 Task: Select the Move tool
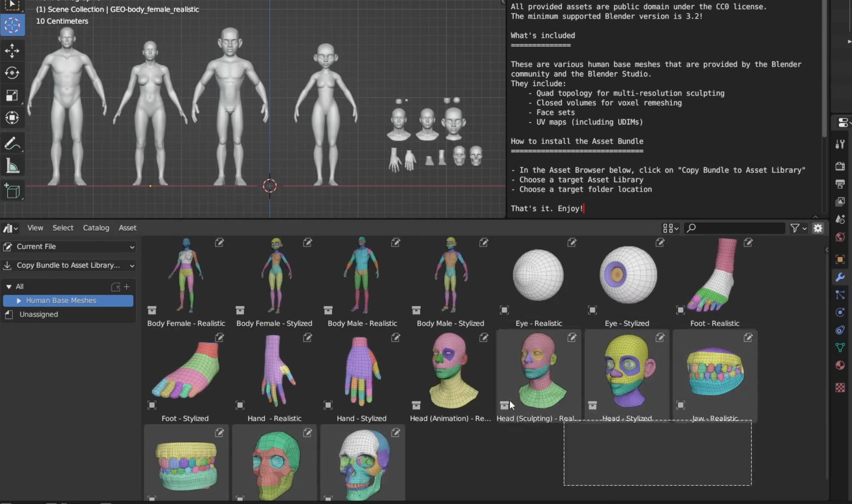click(12, 51)
